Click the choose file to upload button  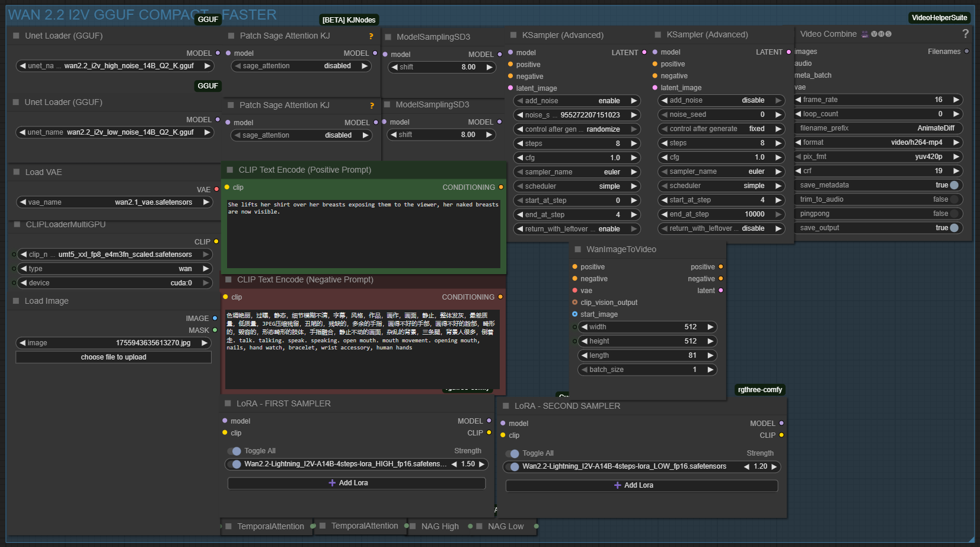click(113, 357)
